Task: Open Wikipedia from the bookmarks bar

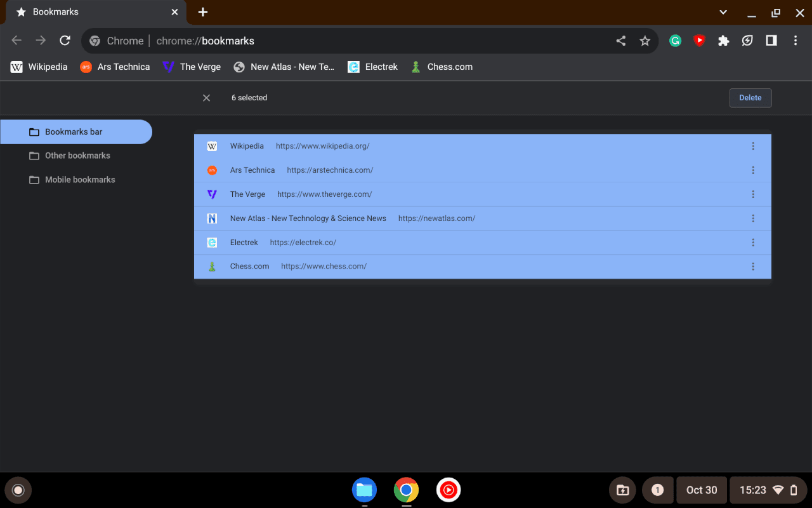Action: (39, 67)
